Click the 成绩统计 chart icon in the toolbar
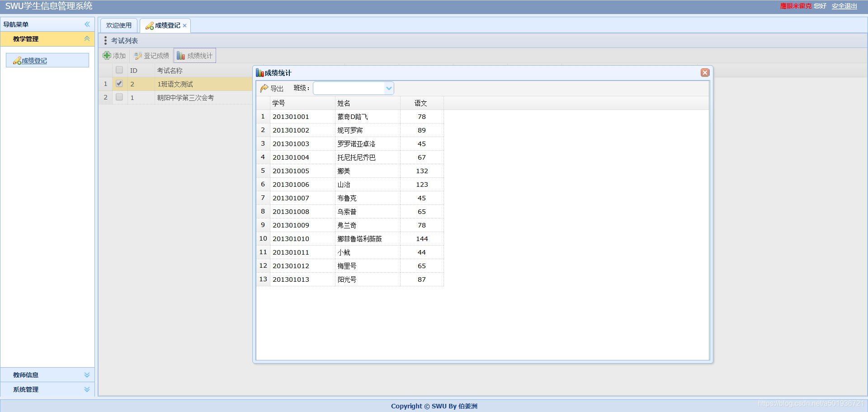The image size is (868, 412). click(181, 56)
